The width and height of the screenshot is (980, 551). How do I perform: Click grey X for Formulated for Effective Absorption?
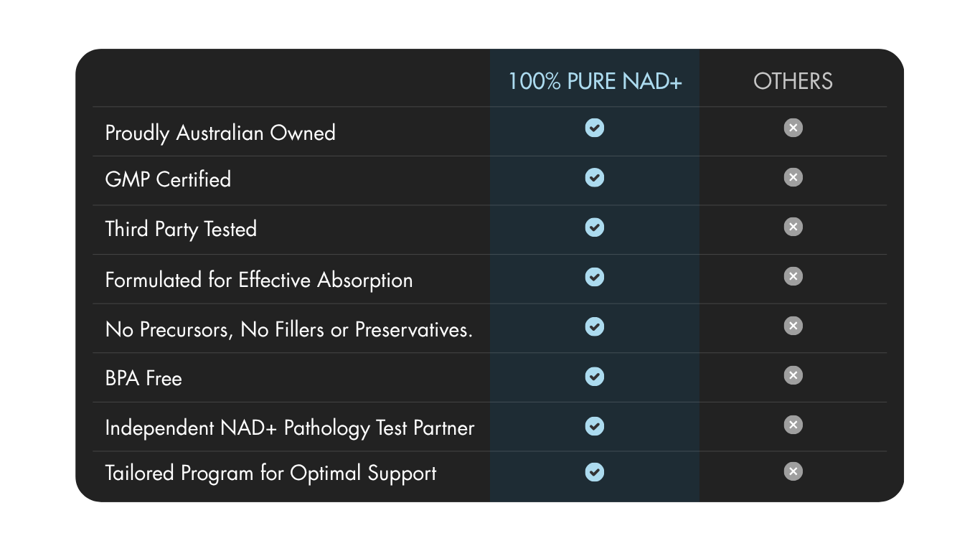(793, 277)
